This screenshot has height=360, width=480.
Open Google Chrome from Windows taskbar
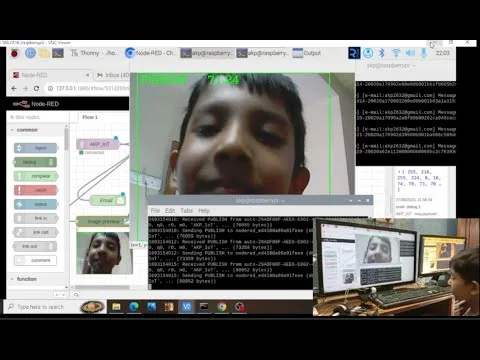click(x=222, y=307)
